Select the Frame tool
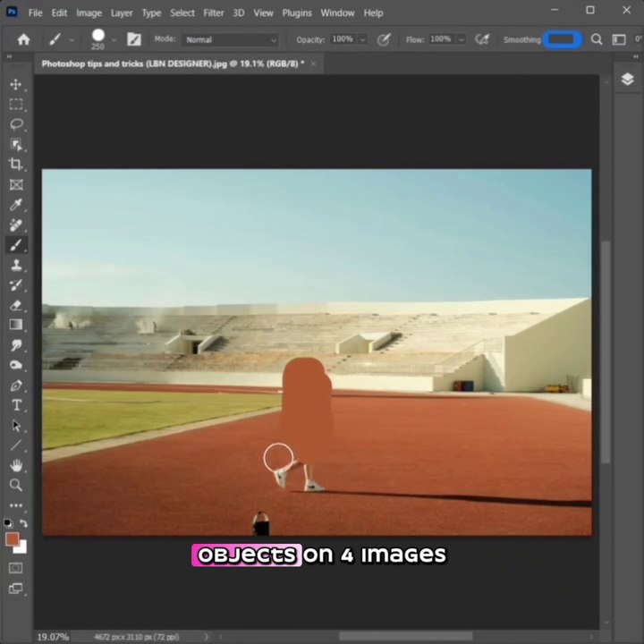The width and height of the screenshot is (644, 644). [x=15, y=184]
